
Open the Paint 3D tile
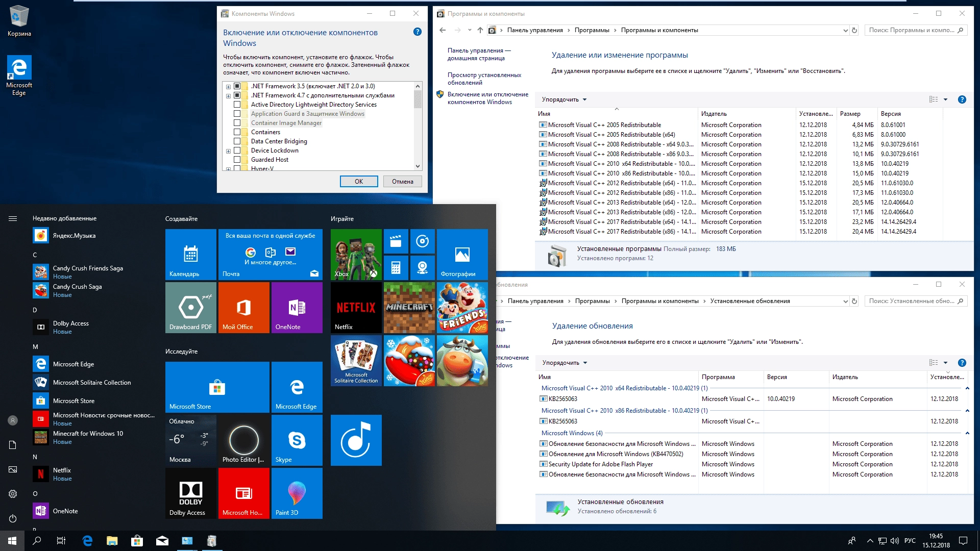pos(297,493)
